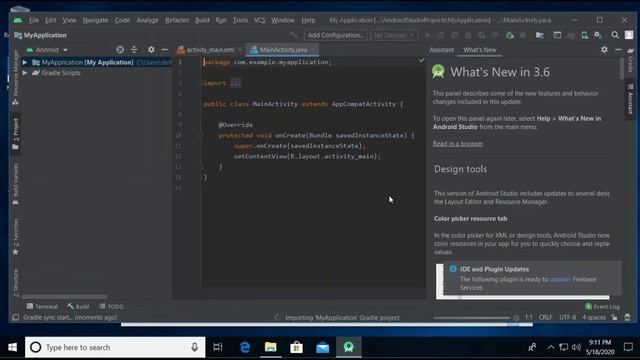640x360 pixels.
Task: Expand the folded import block
Action: (236, 83)
